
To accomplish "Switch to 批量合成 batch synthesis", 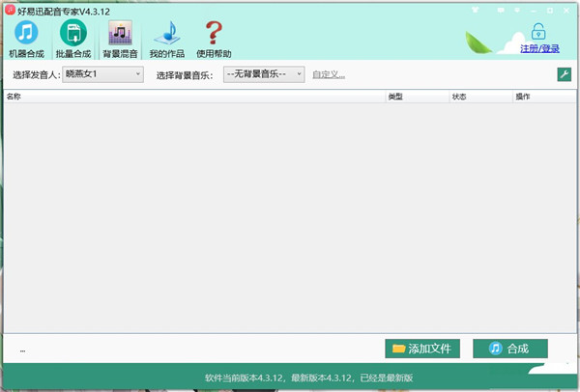I will pos(73,39).
